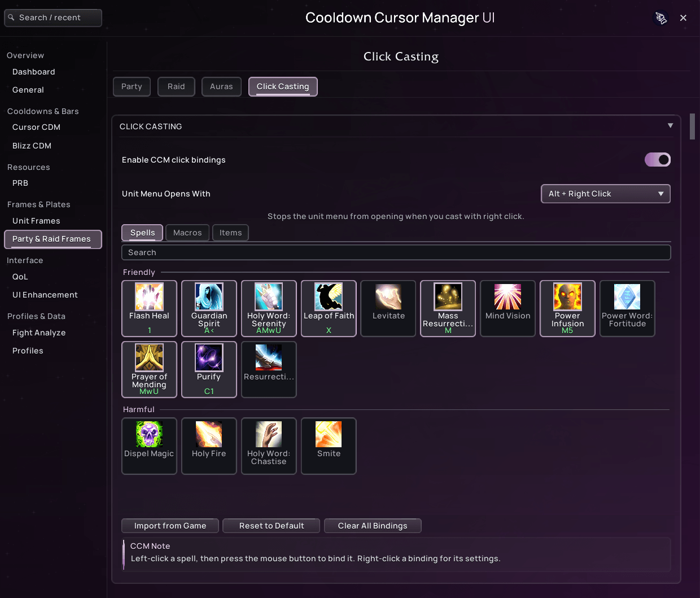This screenshot has width=700, height=598.
Task: Select Power Word: Fortitude spell
Action: pos(628,308)
